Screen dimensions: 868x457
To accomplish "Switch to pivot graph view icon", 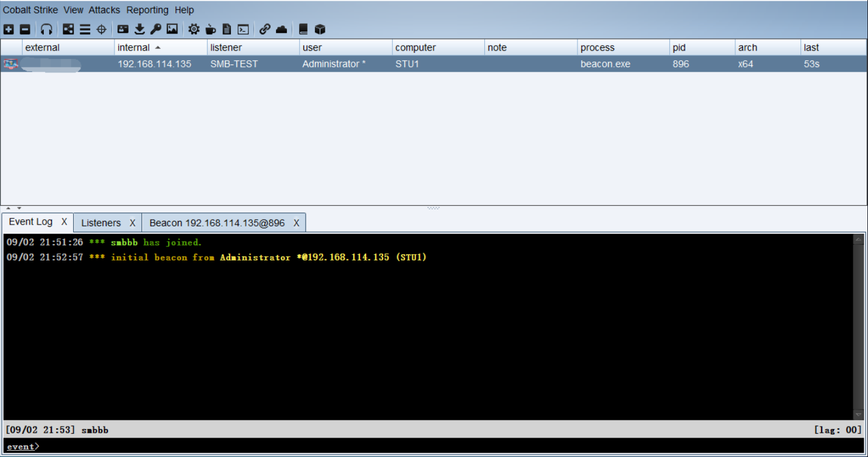I will click(68, 29).
